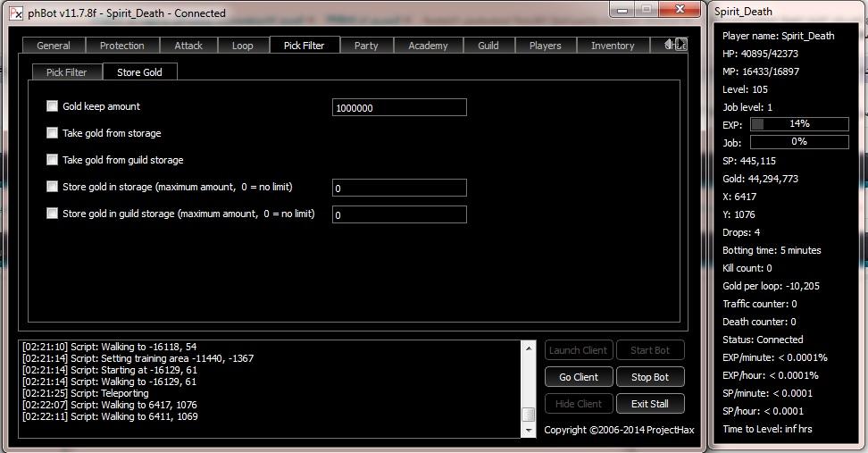Open the Party tab

[366, 46]
